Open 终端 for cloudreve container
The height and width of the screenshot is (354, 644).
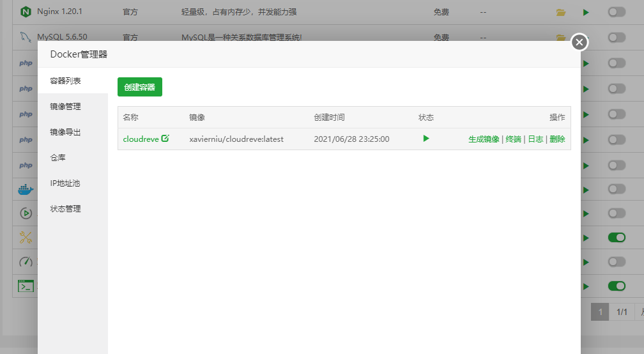click(514, 139)
